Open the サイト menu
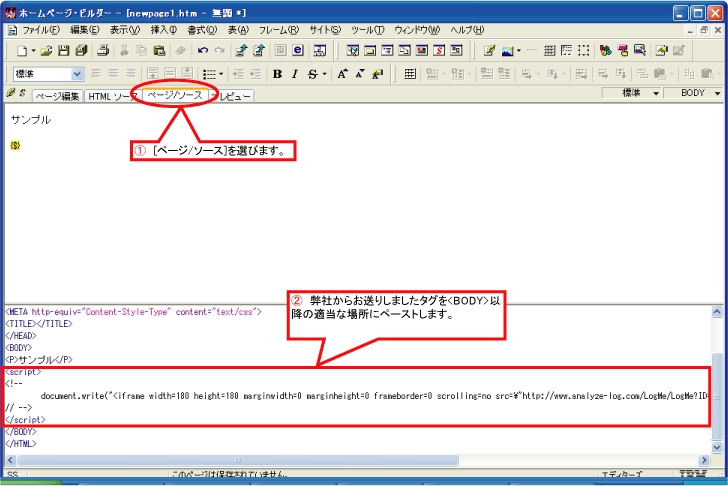The width and height of the screenshot is (728, 486). [x=325, y=30]
